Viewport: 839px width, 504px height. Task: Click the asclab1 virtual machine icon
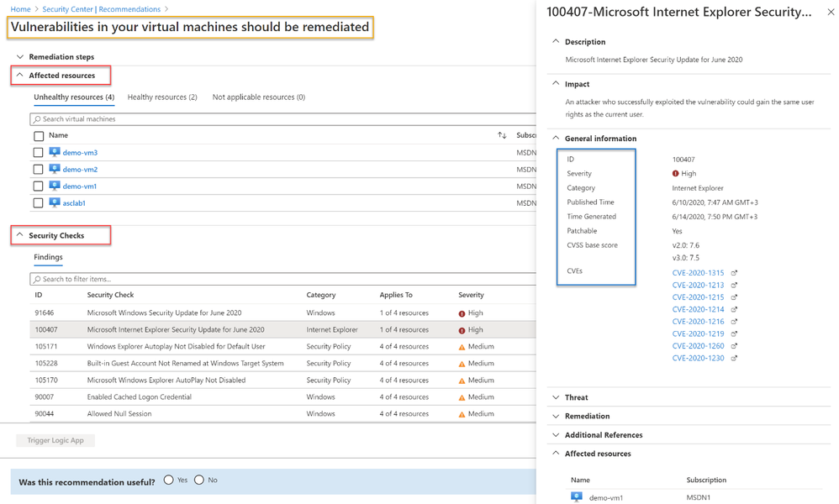pos(55,202)
